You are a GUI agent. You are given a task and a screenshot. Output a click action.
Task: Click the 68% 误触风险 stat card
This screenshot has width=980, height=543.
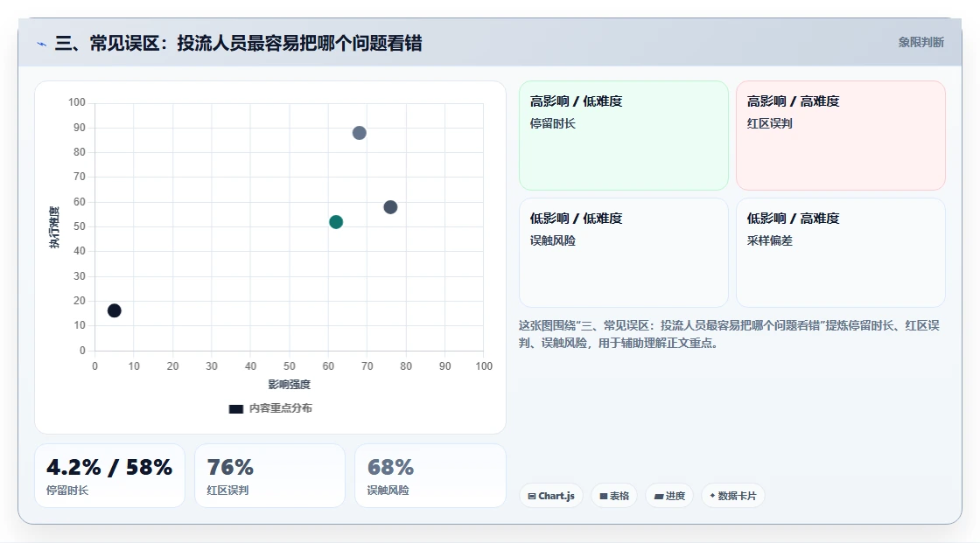[x=430, y=476]
